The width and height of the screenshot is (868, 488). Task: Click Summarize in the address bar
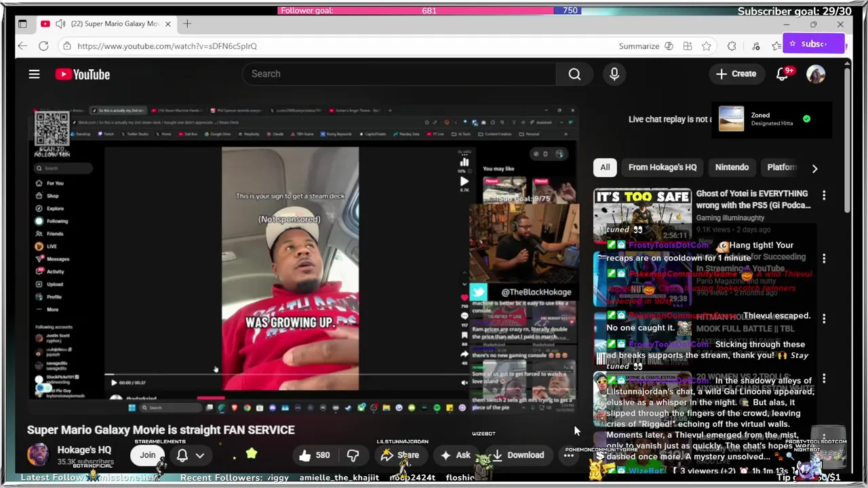coord(639,46)
